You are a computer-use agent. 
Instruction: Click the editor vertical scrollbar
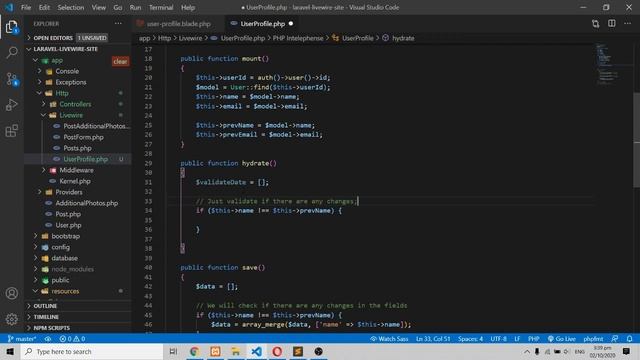tap(636, 140)
